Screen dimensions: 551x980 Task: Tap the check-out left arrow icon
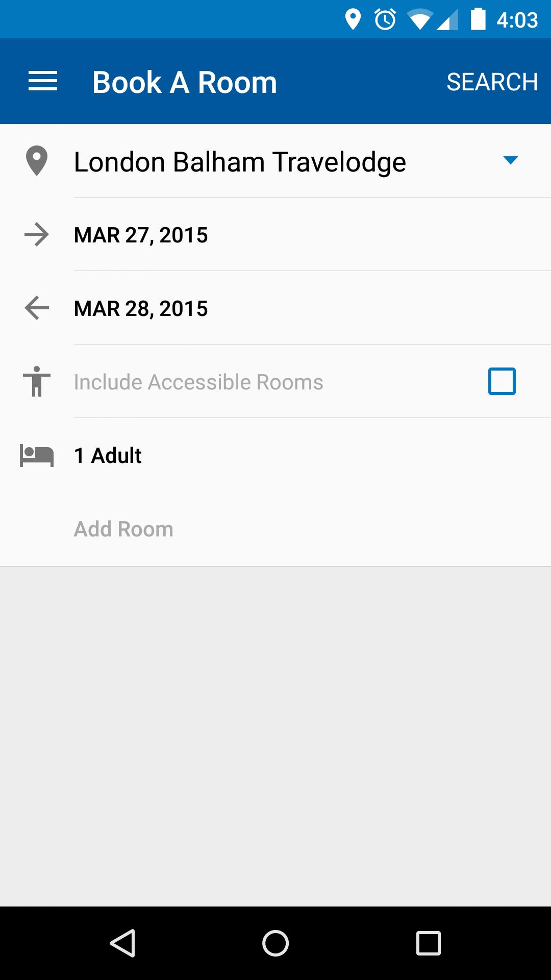pos(37,308)
